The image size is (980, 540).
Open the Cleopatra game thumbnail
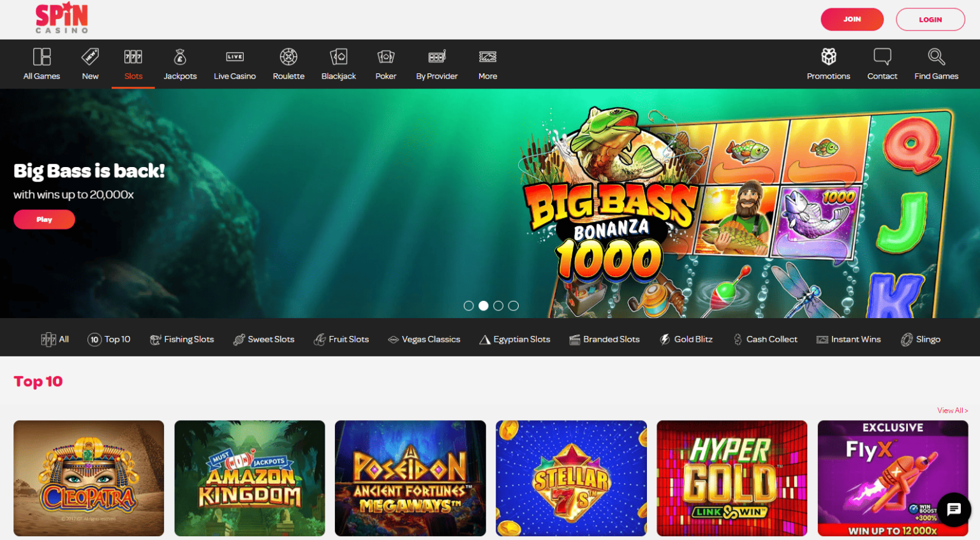coord(88,478)
